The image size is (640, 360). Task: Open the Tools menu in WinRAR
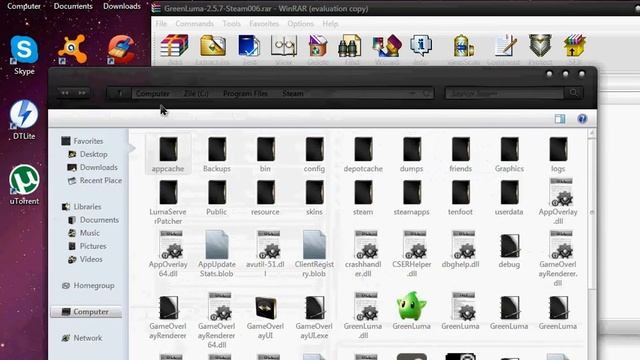(x=231, y=24)
